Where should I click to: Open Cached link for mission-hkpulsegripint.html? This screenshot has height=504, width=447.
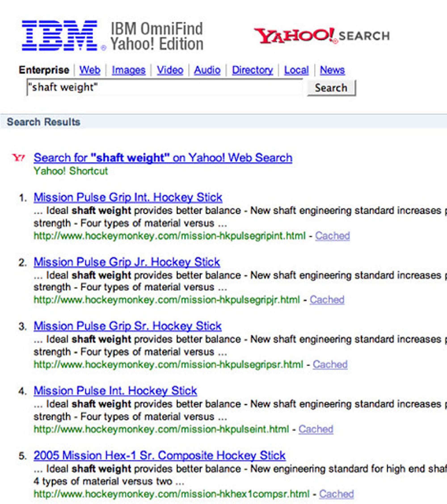tap(332, 236)
